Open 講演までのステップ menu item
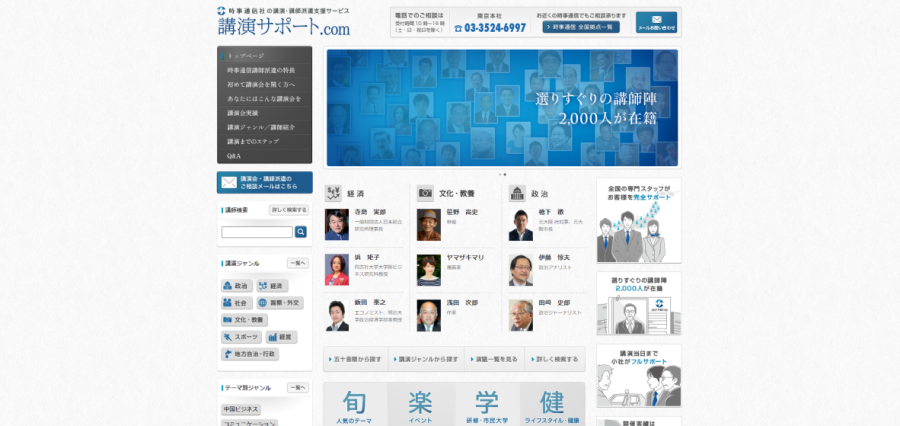This screenshot has height=426, width=900. [265, 141]
